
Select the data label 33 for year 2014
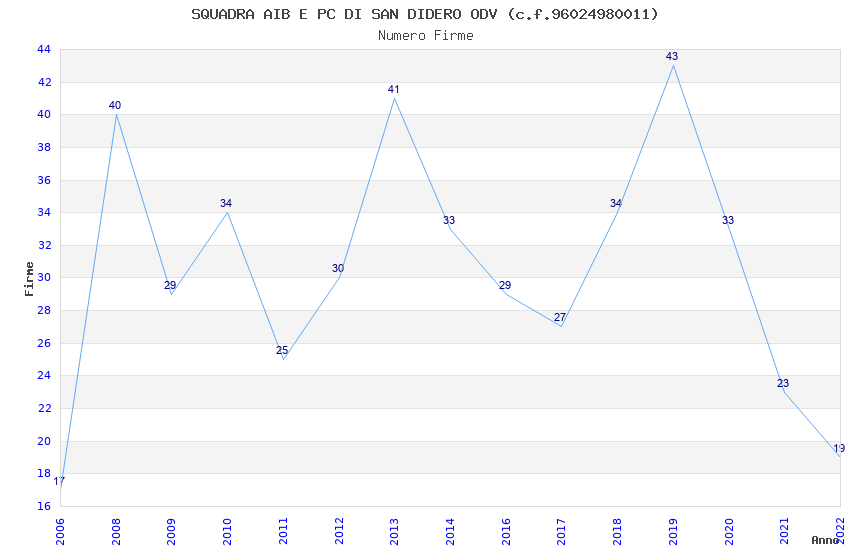click(449, 220)
